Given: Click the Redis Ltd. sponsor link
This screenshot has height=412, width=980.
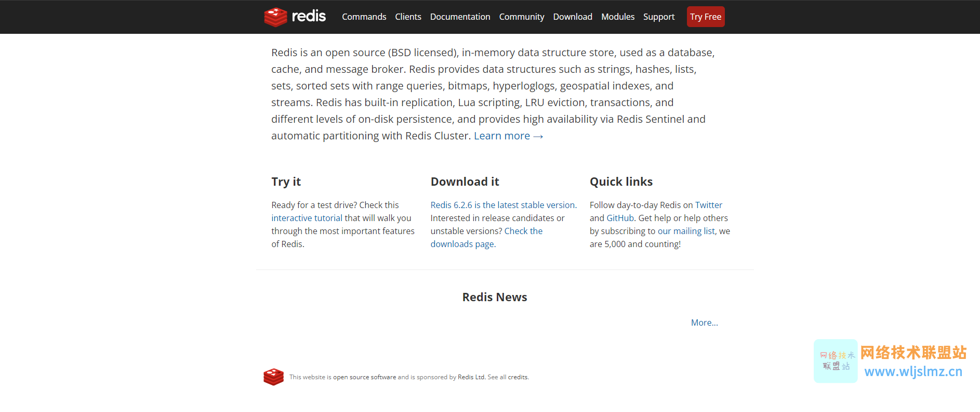Looking at the screenshot, I should [471, 377].
